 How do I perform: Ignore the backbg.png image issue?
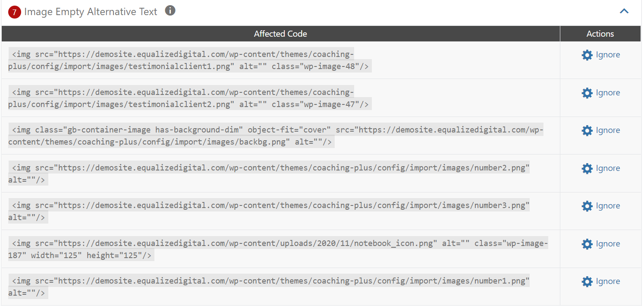pos(608,130)
